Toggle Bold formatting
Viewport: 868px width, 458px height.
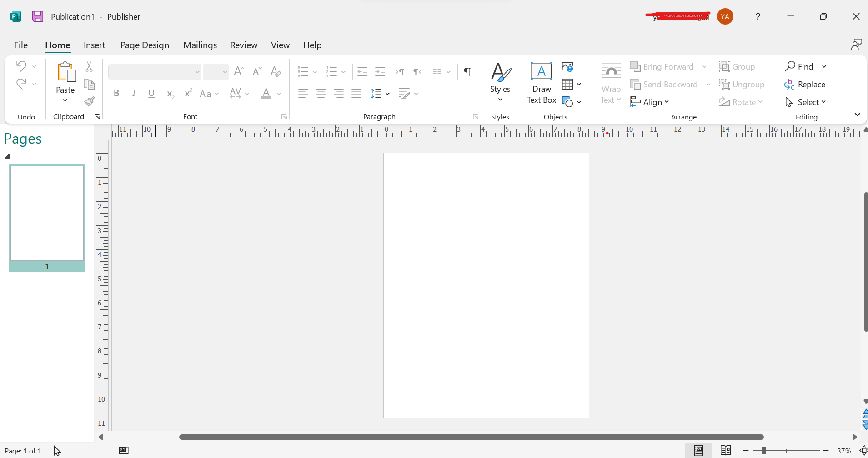coord(116,93)
